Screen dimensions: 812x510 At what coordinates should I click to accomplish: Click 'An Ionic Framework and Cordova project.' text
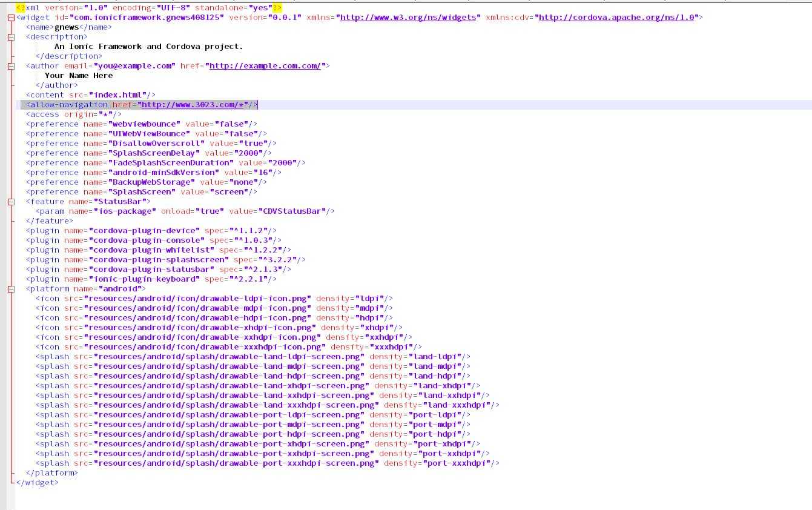coord(149,47)
